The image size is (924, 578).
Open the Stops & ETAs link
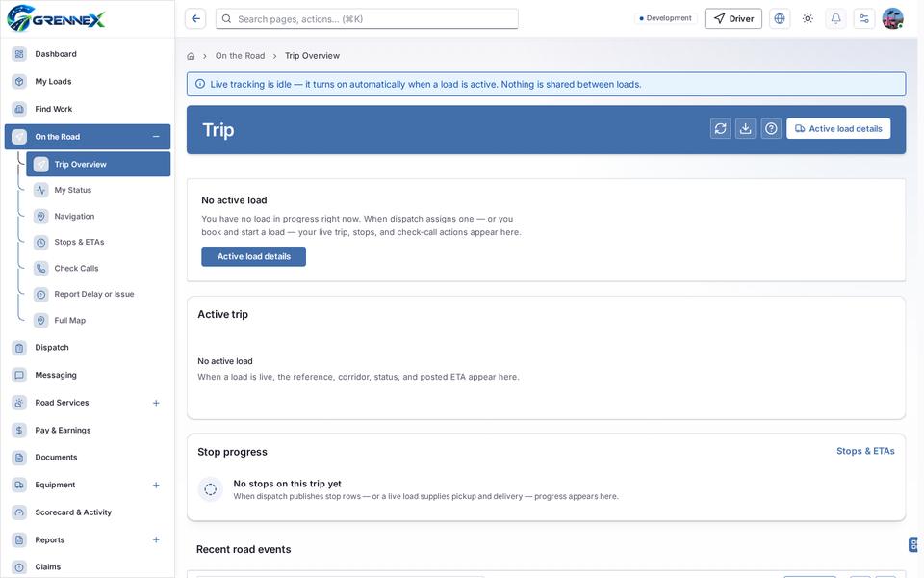[x=865, y=451]
